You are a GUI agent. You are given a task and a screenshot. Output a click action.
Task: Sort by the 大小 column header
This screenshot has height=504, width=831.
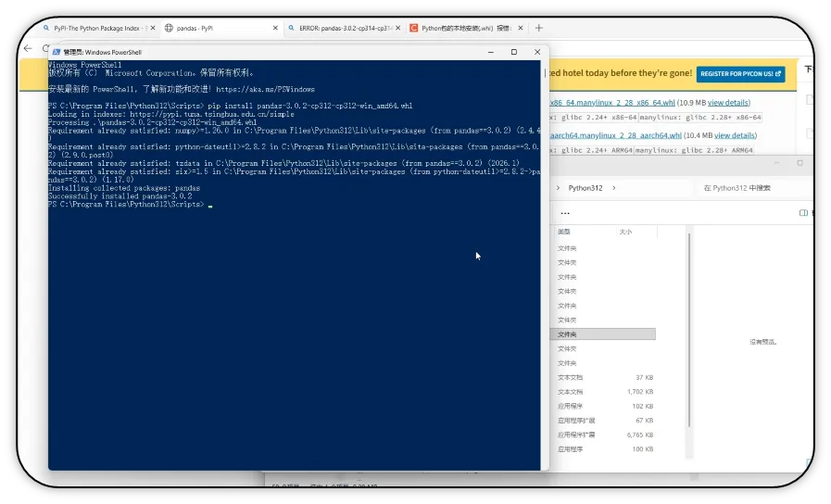[625, 232]
